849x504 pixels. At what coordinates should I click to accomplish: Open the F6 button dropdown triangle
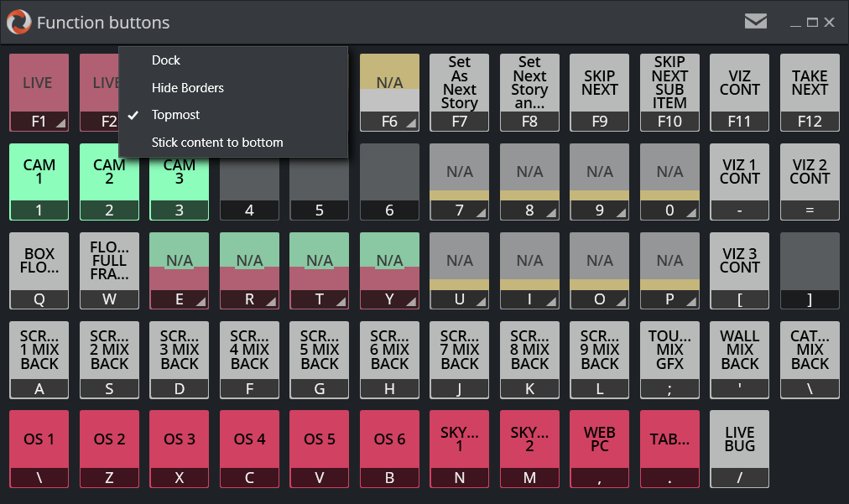[410, 124]
